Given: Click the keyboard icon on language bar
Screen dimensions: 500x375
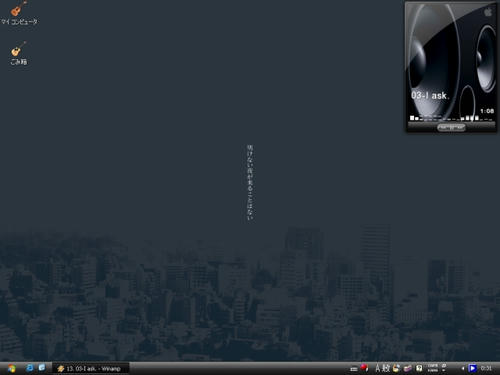Looking at the screenshot, I should 354,369.
